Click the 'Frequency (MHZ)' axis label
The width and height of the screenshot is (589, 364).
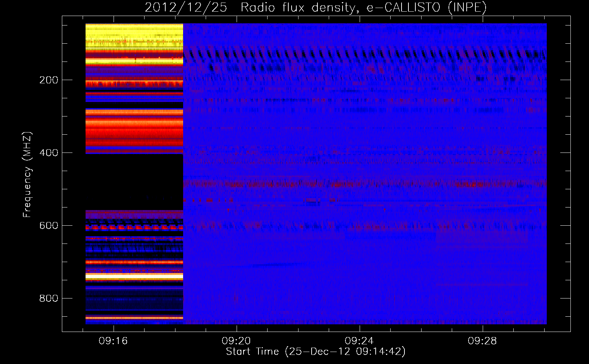click(27, 175)
